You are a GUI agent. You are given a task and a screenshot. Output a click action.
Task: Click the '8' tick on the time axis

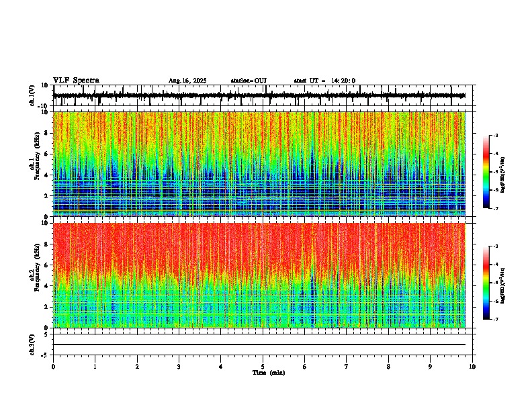pos(388,367)
